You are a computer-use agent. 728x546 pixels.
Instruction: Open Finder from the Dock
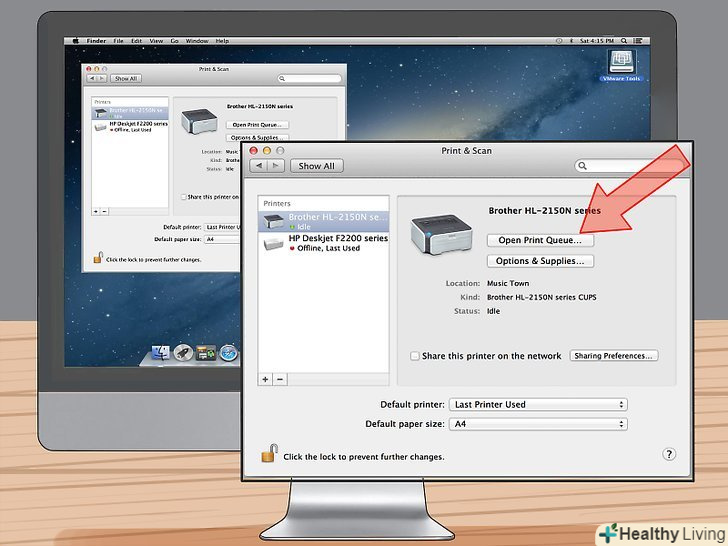pyautogui.click(x=160, y=352)
